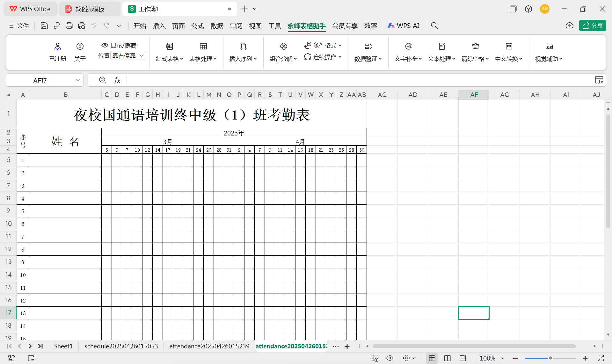Click the 清除空格 icon
612x364 pixels.
475,46
